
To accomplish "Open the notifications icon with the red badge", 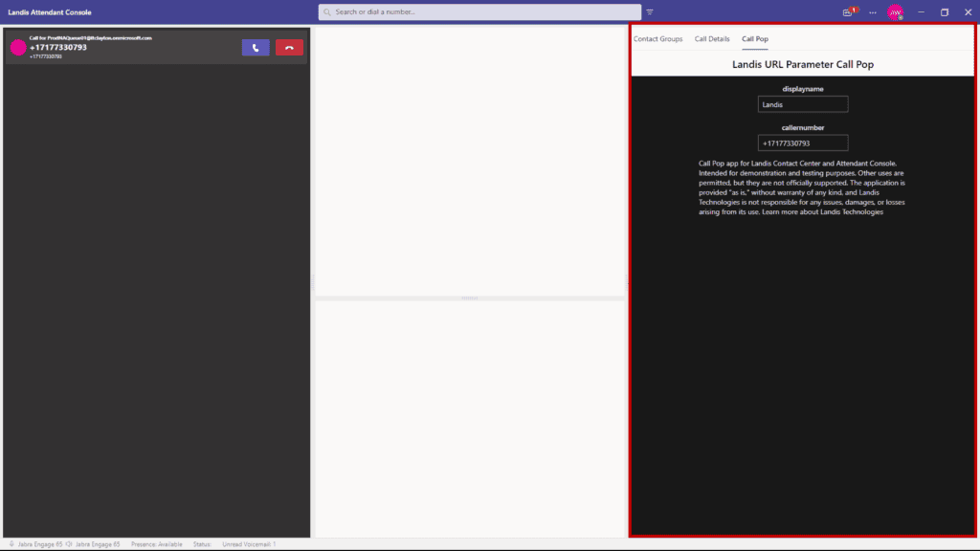I will tap(848, 12).
